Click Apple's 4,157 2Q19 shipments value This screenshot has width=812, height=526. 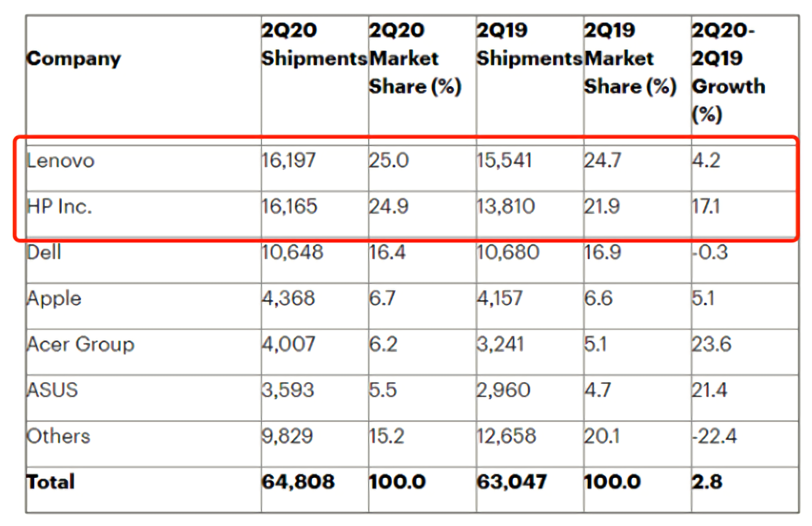500,298
